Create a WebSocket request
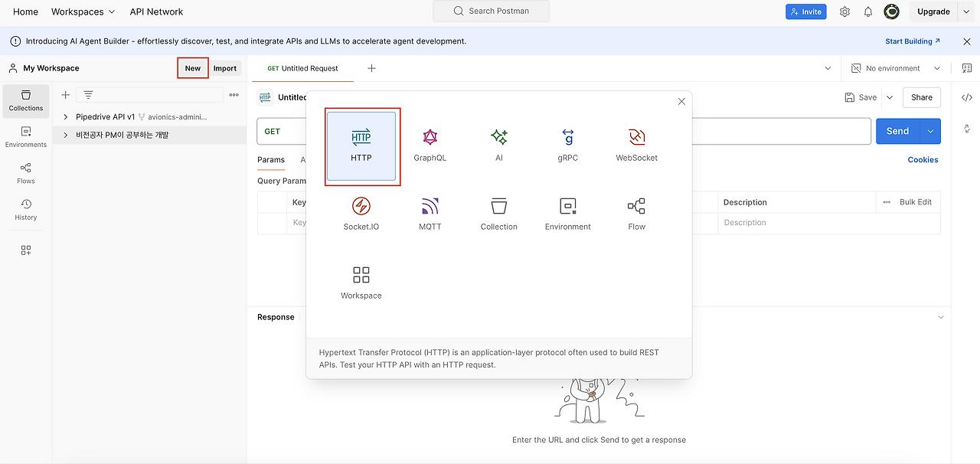This screenshot has height=464, width=980. [637, 146]
